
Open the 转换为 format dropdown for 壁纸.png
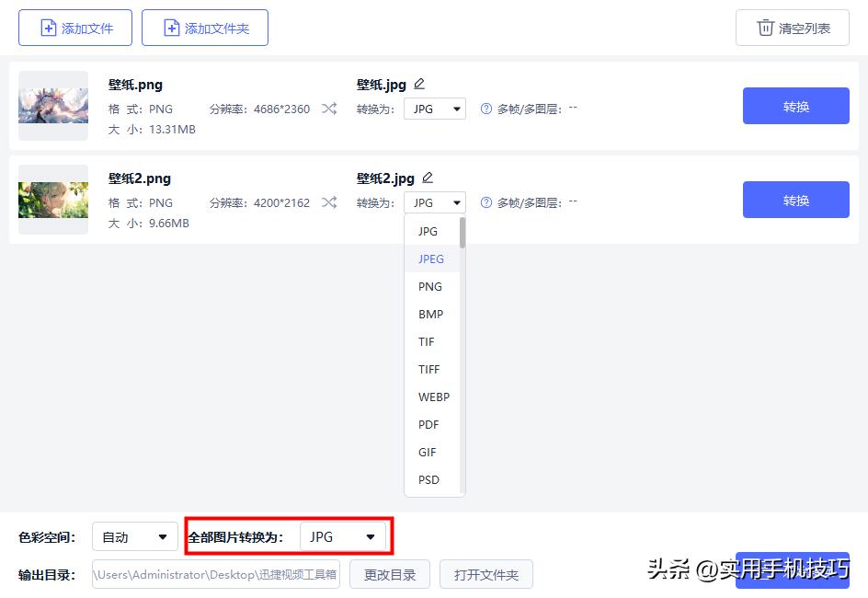point(434,108)
